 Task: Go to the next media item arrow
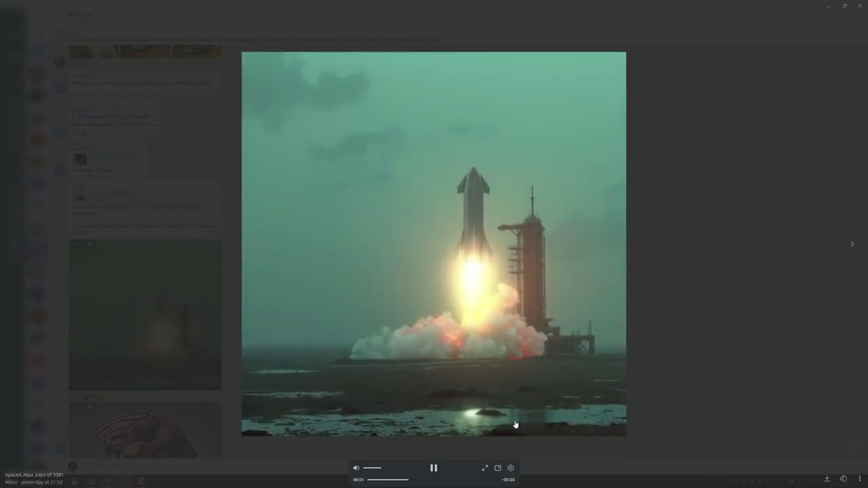point(852,244)
